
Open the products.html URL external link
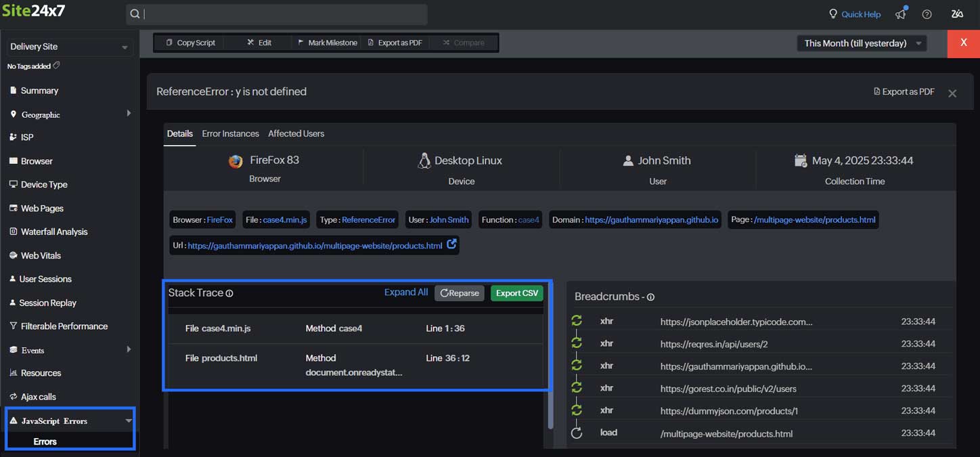[x=451, y=245]
